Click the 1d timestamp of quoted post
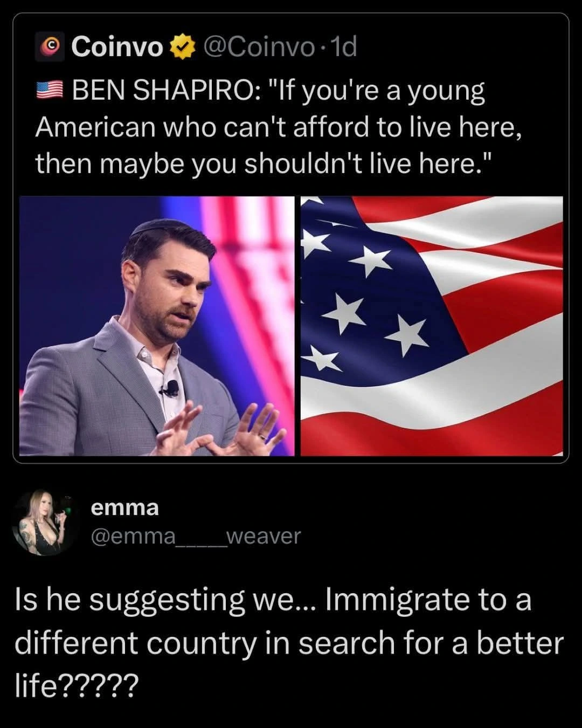 tap(342, 47)
